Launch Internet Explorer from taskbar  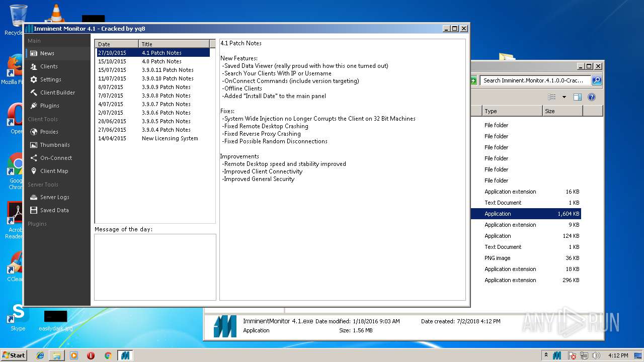pyautogui.click(x=40, y=355)
